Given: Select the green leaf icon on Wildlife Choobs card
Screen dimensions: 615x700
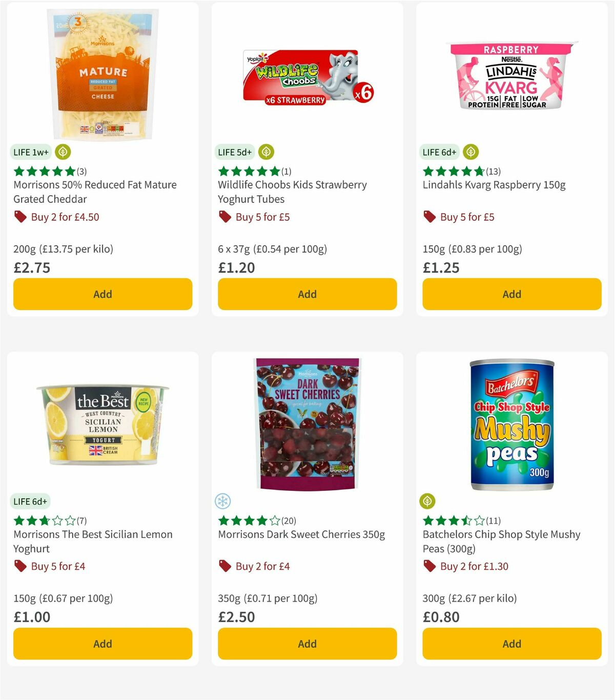Looking at the screenshot, I should tap(265, 152).
